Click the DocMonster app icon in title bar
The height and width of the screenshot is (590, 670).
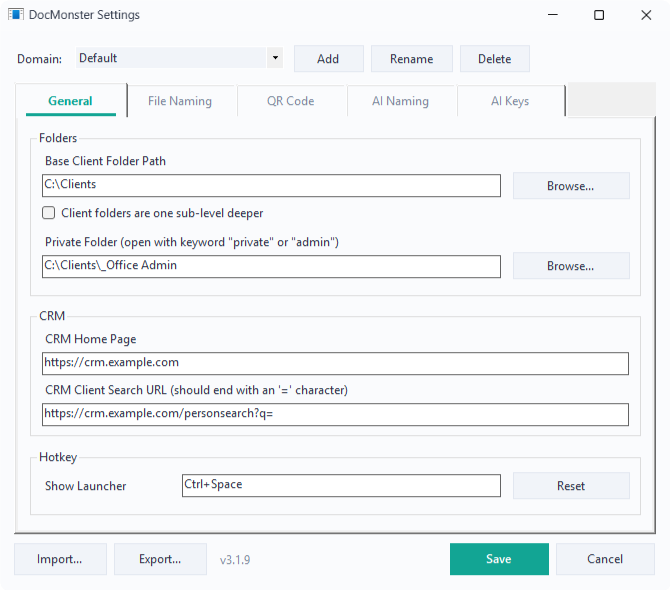pyautogui.click(x=15, y=15)
